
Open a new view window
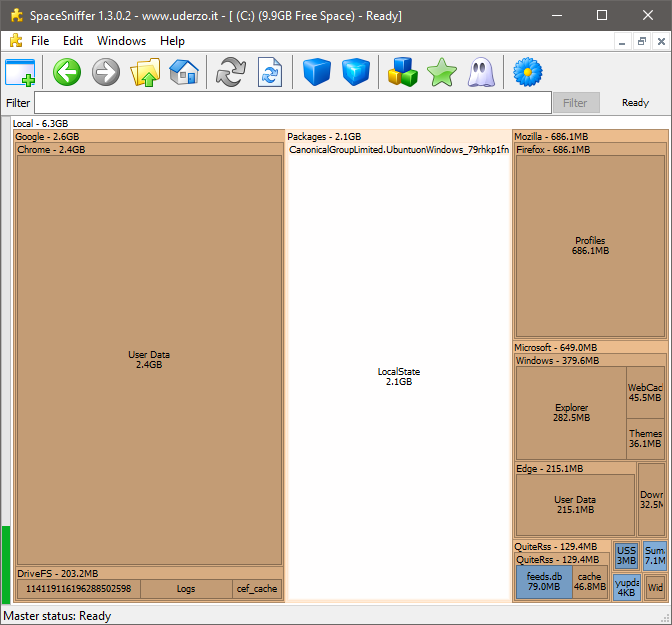click(x=20, y=72)
